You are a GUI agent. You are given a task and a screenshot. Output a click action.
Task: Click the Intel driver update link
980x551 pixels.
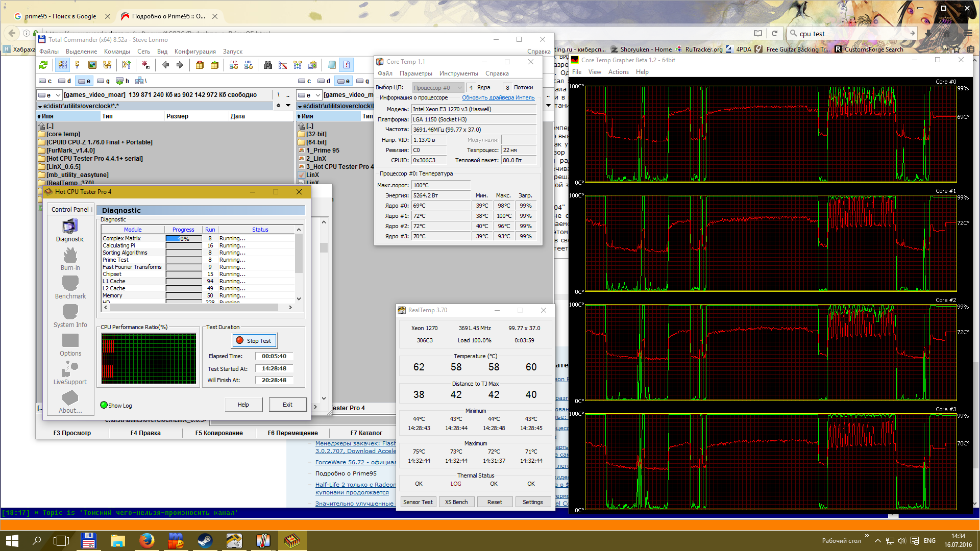coord(498,98)
